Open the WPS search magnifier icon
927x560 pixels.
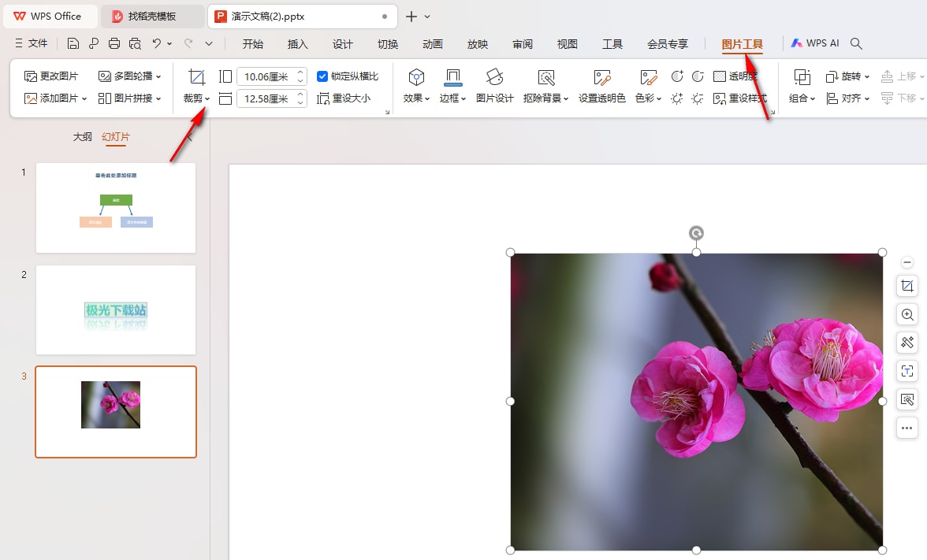856,43
